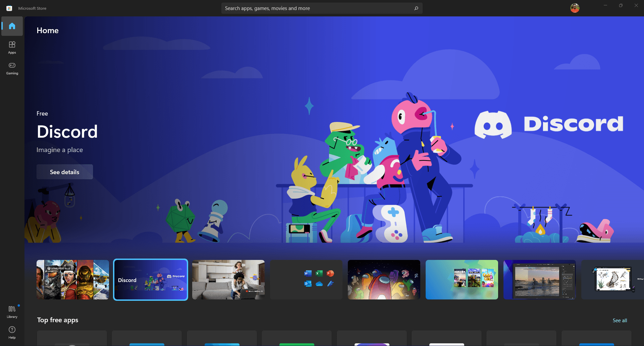Open the Gaming section

click(12, 68)
